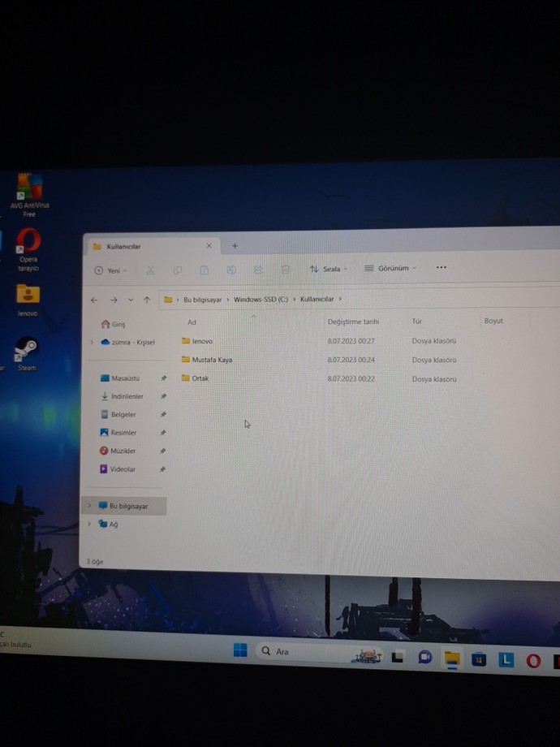Sort by Değiştirme tarihi column header

coord(353,322)
